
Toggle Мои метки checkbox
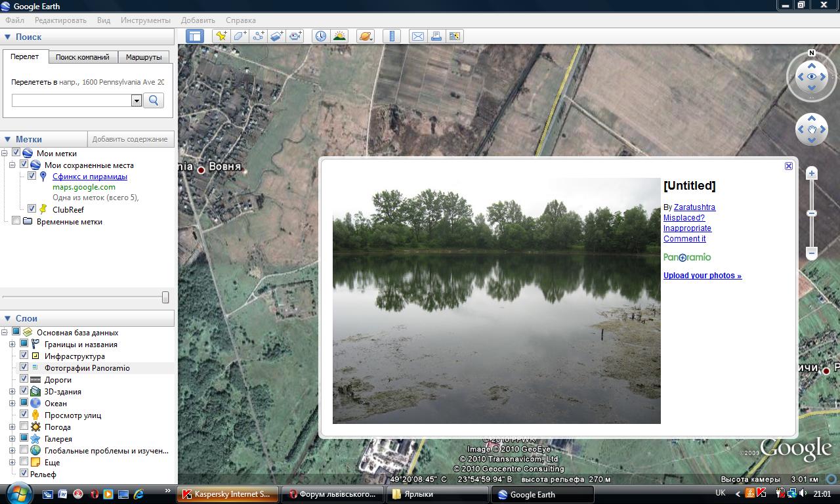(x=16, y=153)
